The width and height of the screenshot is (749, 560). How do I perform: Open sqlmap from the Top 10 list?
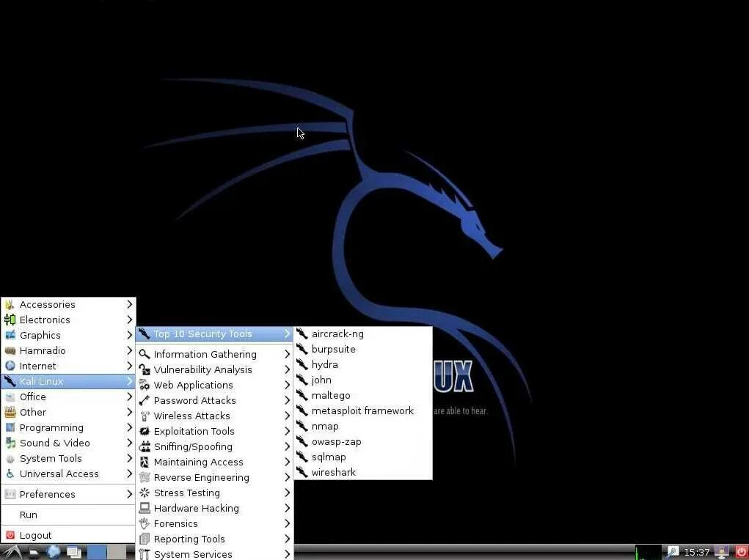point(363,457)
